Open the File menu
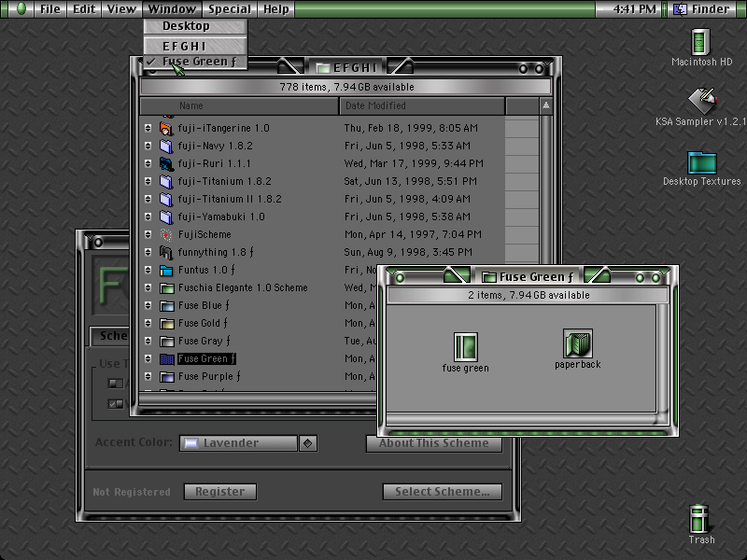This screenshot has width=747, height=560. (50, 9)
